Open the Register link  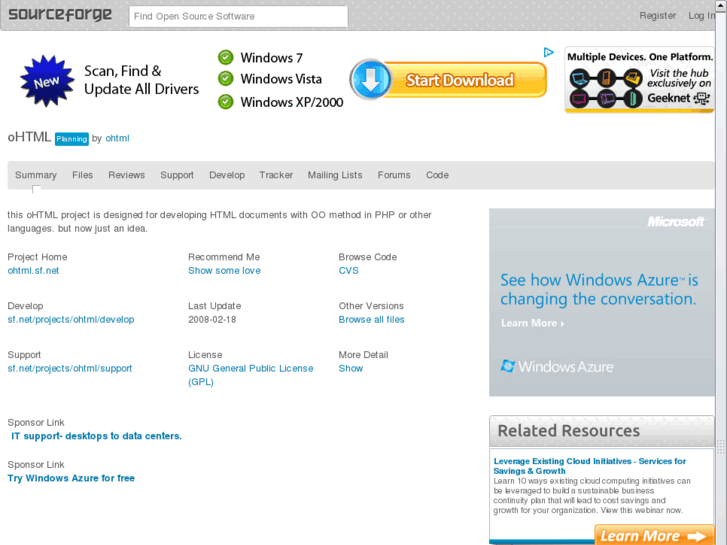pos(657,16)
